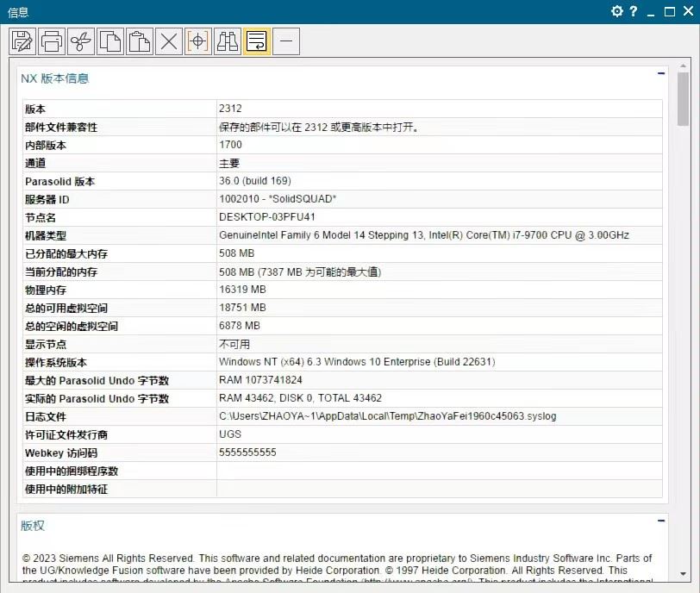Select the internal version value 1700
700x593 pixels.
click(x=230, y=145)
